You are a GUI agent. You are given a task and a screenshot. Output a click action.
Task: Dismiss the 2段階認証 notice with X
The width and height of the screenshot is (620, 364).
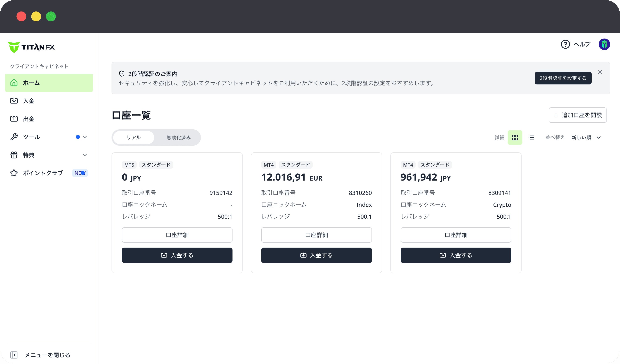600,72
